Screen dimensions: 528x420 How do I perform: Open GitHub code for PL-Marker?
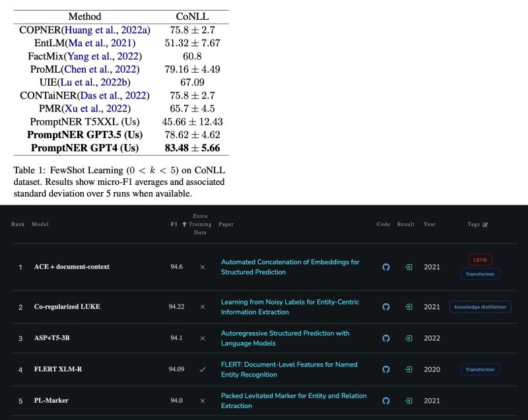tap(386, 401)
